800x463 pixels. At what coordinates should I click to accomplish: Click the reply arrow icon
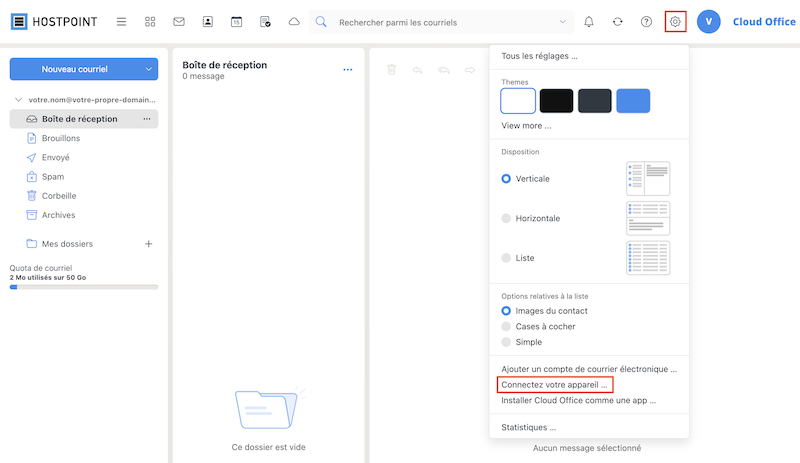click(x=417, y=70)
